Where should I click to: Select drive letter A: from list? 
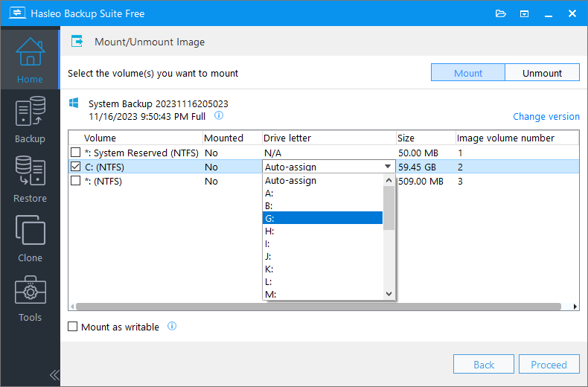tap(322, 193)
